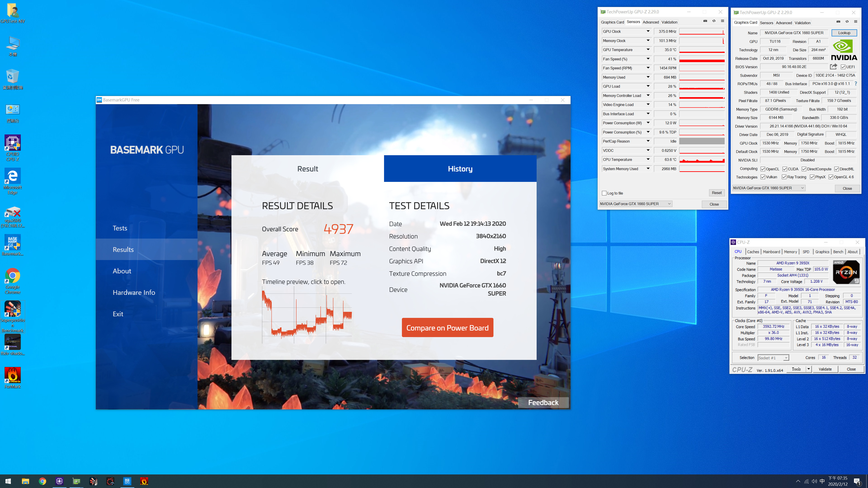The width and height of the screenshot is (868, 488).
Task: Expand the Fan Speed (%) sensor dropdown
Action: 648,59
